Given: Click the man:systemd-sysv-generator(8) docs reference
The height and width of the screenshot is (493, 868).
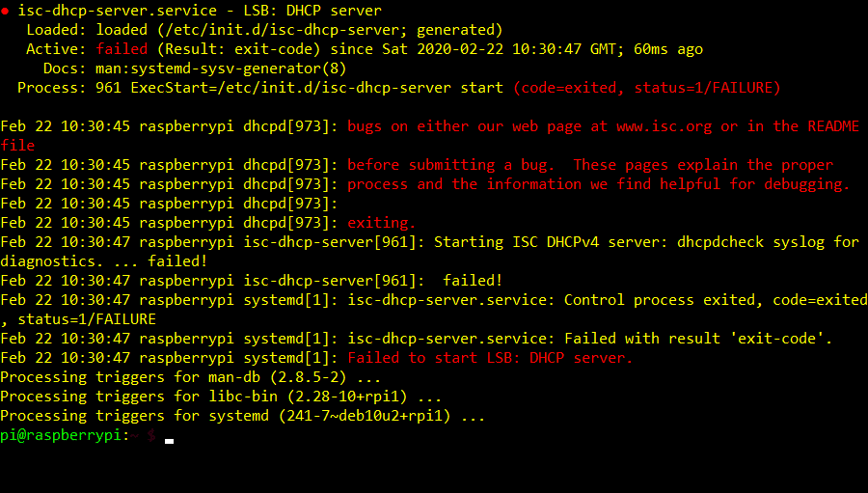Looking at the screenshot, I should [x=204, y=68].
